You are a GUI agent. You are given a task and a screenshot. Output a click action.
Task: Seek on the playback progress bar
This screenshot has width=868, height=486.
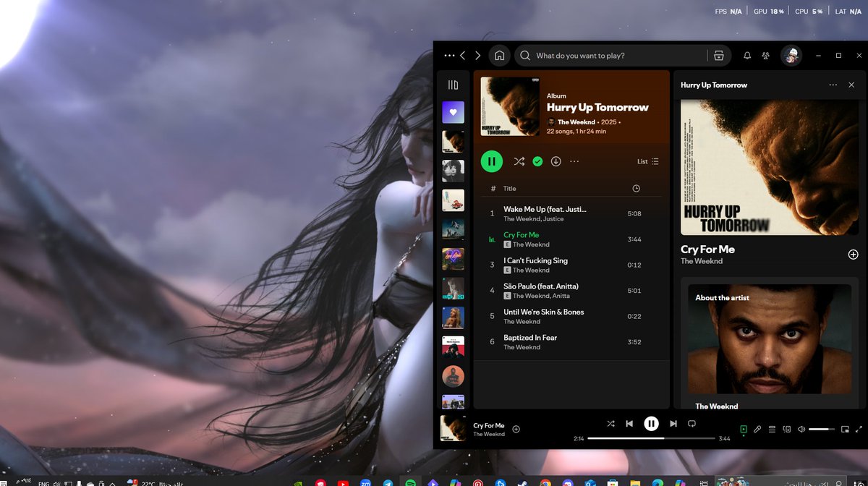(x=651, y=438)
